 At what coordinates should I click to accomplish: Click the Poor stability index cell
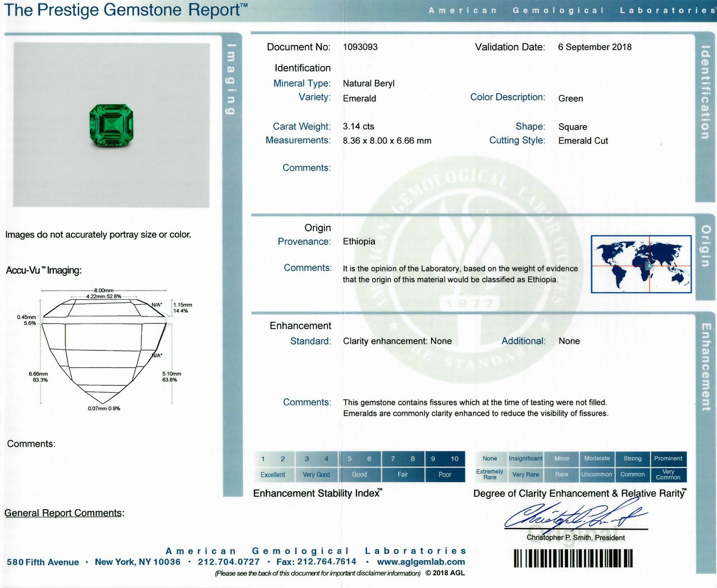445,475
